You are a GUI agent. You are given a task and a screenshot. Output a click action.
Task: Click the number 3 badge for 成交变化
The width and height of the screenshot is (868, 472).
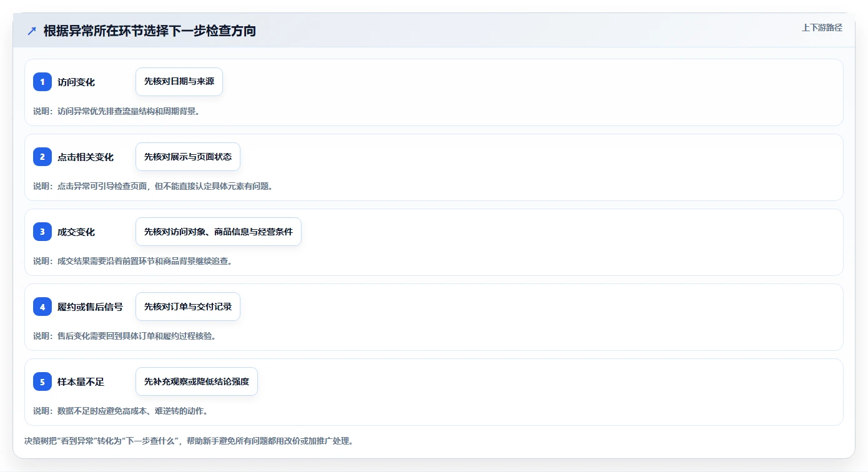(x=42, y=232)
